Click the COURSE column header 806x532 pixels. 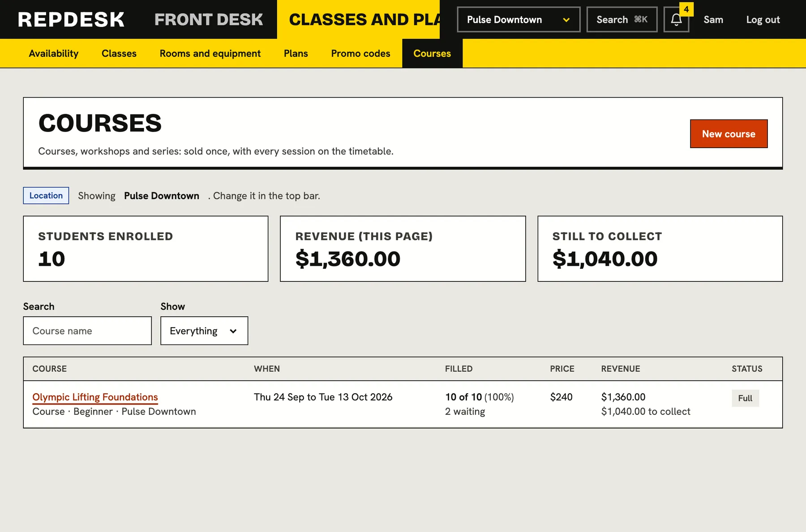pos(50,369)
